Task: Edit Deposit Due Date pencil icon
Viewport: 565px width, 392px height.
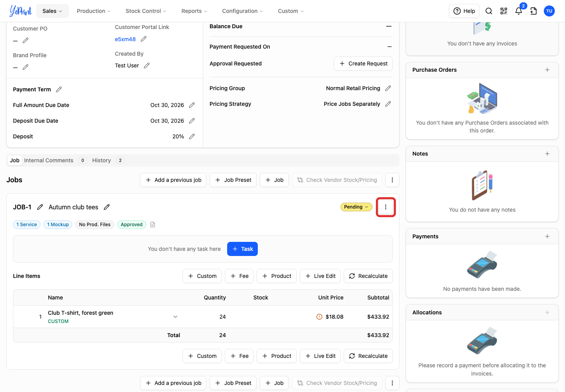Action: (192, 121)
